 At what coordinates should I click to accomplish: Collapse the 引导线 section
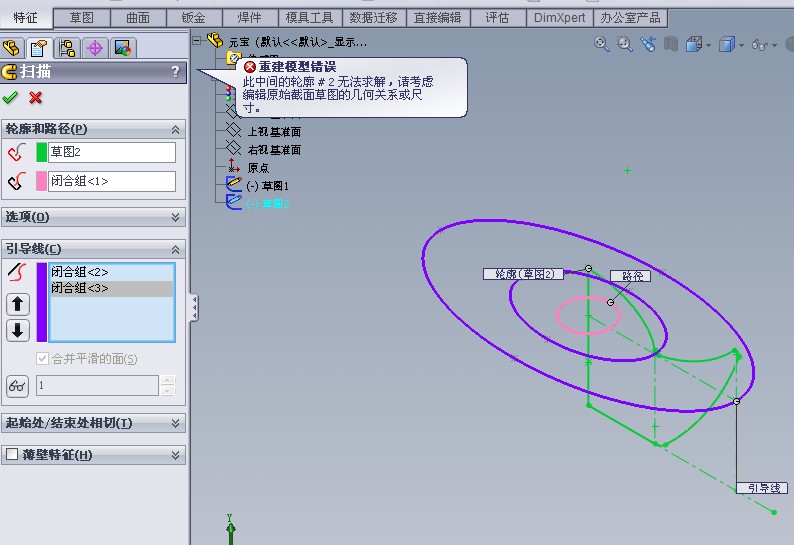[175, 249]
